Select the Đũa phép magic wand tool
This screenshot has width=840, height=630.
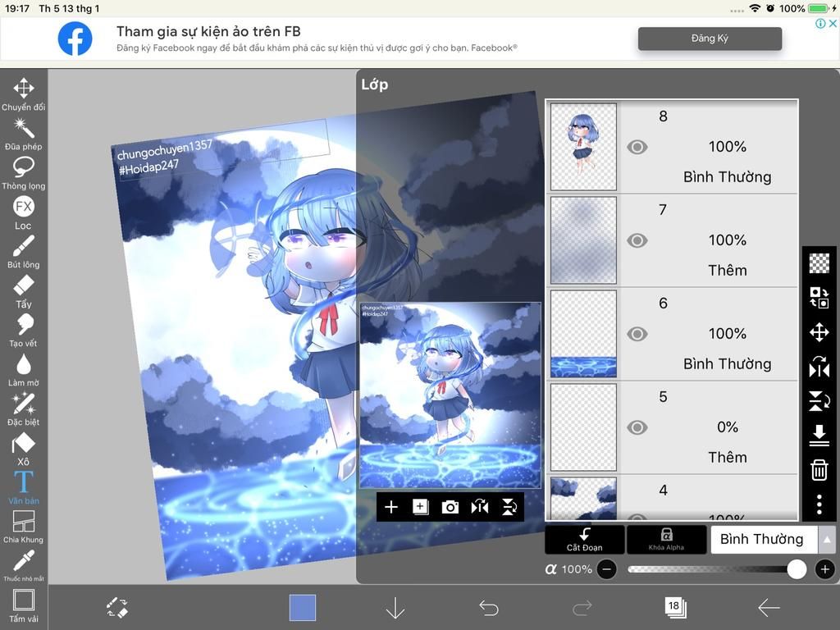click(24, 134)
